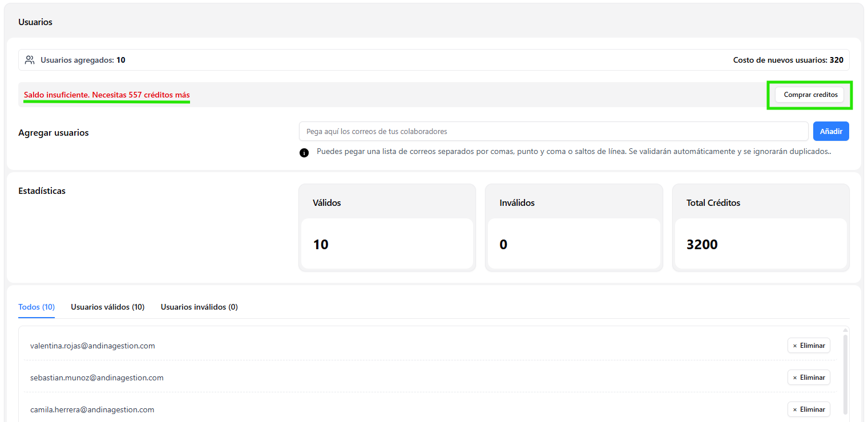Viewport: 868px width, 422px height.
Task: Click email sebastian.munoz@andinagestion.com
Action: click(97, 378)
